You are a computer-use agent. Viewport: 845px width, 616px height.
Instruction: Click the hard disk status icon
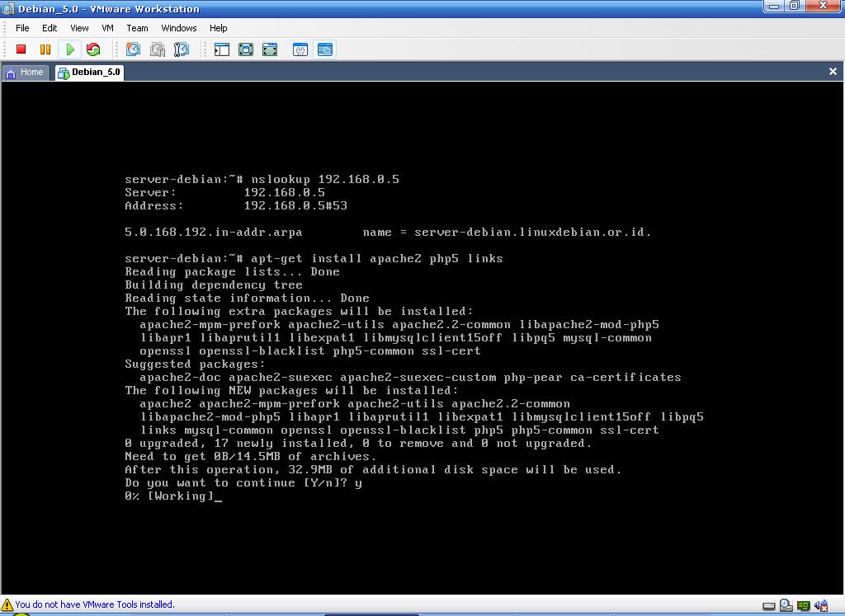[769, 606]
